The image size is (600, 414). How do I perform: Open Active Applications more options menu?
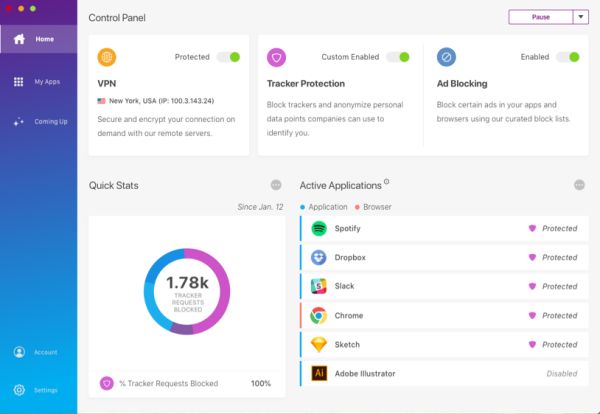coord(579,185)
